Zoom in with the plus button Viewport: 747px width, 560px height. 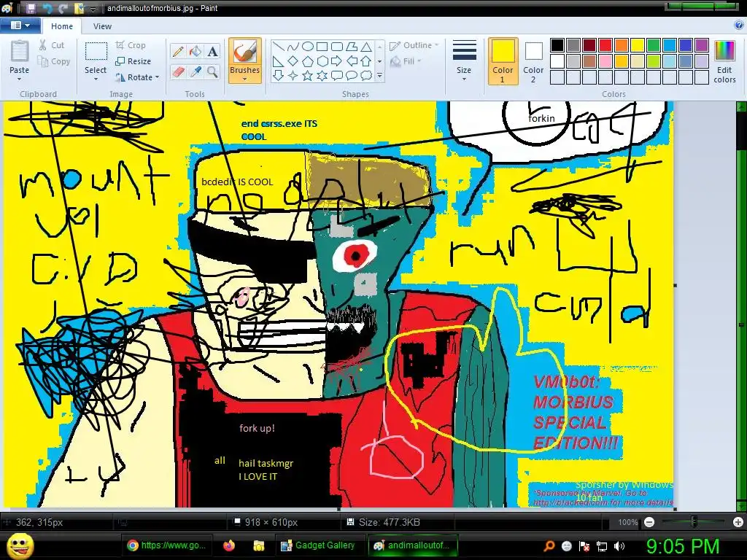point(738,522)
